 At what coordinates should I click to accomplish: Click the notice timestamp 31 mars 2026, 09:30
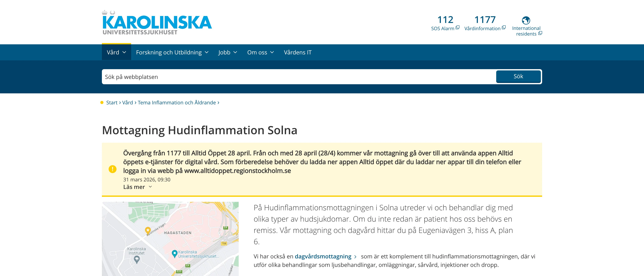tap(147, 179)
